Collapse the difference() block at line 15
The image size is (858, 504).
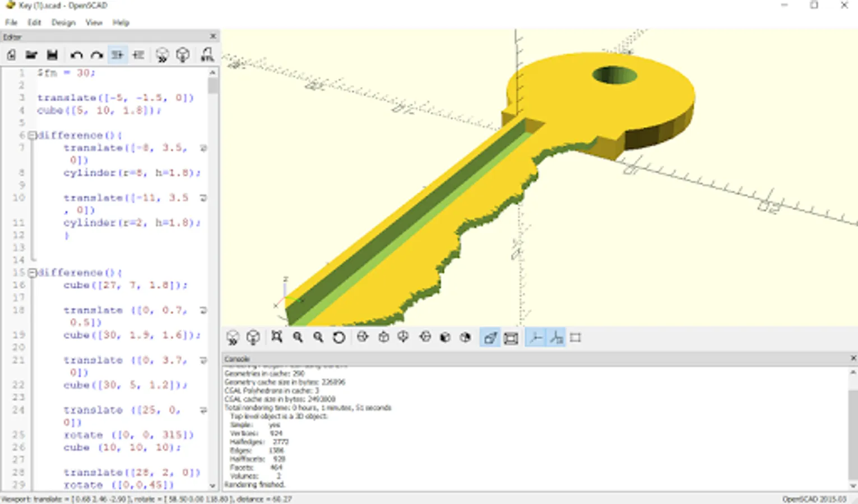(33, 273)
